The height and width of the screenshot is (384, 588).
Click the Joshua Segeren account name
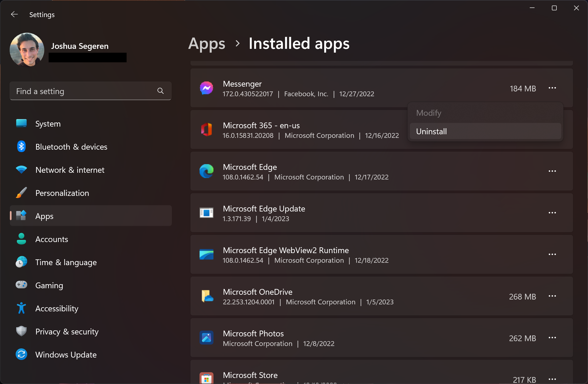tap(80, 46)
